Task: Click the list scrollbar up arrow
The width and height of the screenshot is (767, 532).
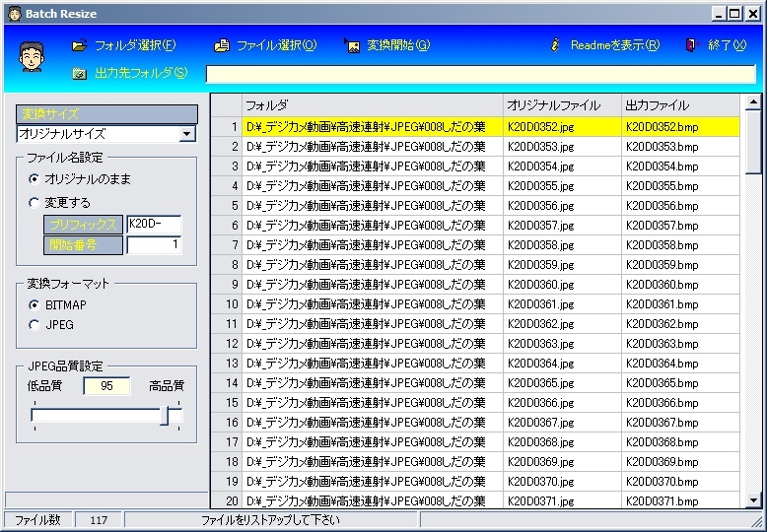Action: [753, 101]
